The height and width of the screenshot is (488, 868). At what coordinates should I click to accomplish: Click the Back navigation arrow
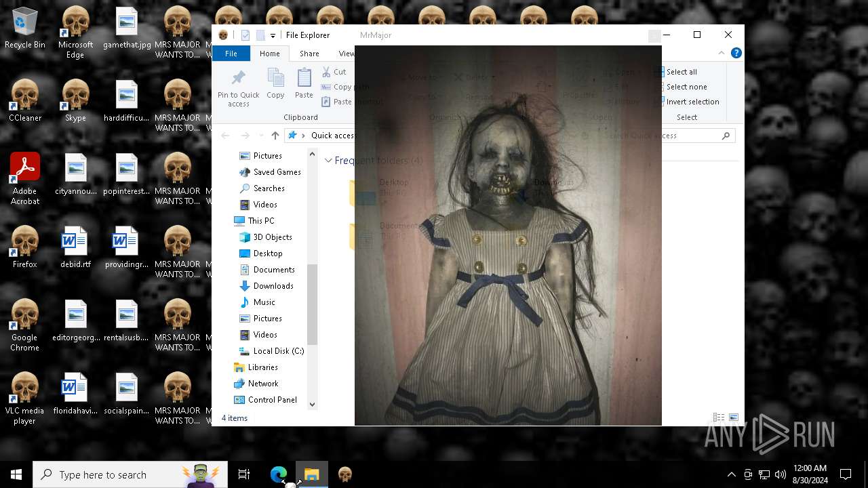[x=226, y=136]
